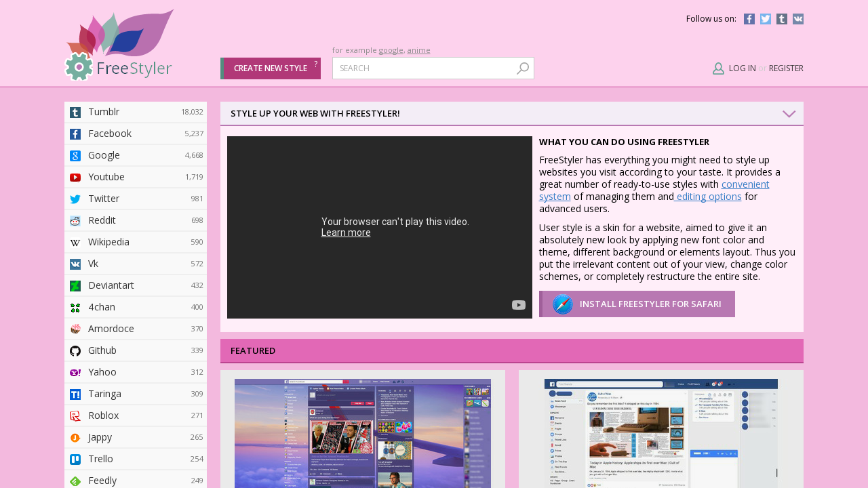
Task: Click the Trello icon
Action: tap(75, 460)
